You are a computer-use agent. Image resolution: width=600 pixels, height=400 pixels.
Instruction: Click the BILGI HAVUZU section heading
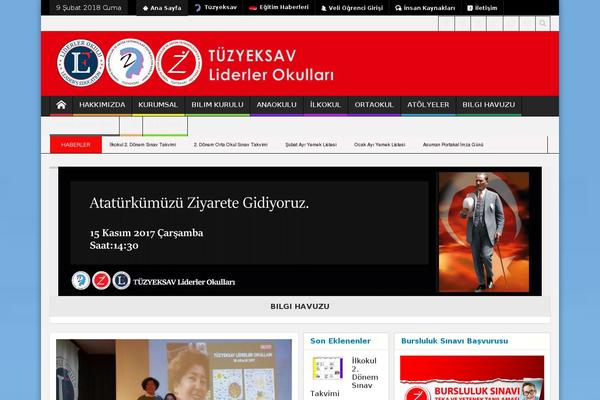pyautogui.click(x=300, y=306)
